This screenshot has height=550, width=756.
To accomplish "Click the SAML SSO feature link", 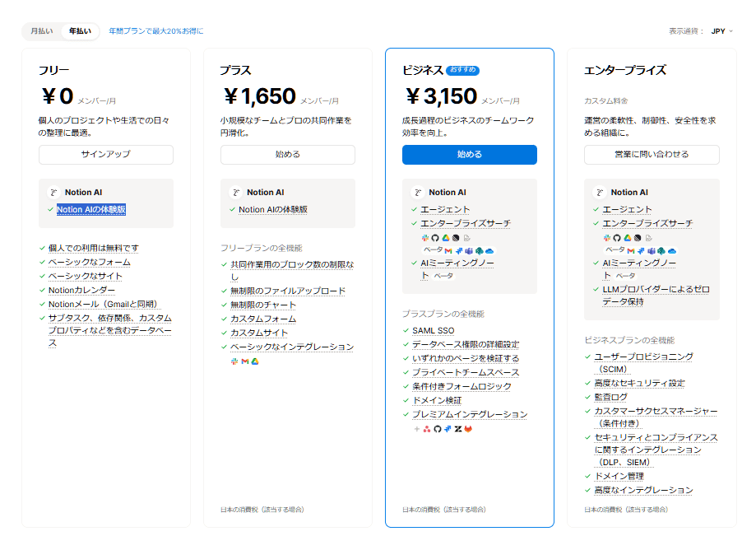I will (x=434, y=330).
